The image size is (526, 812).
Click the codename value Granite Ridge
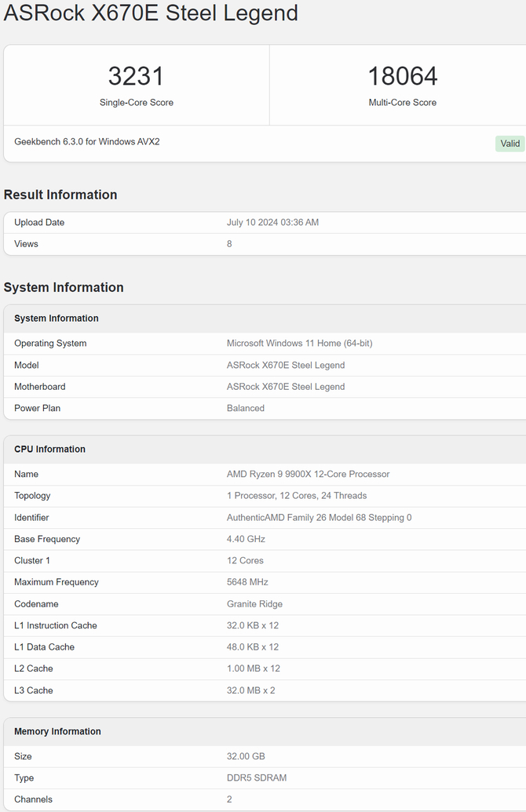click(254, 604)
